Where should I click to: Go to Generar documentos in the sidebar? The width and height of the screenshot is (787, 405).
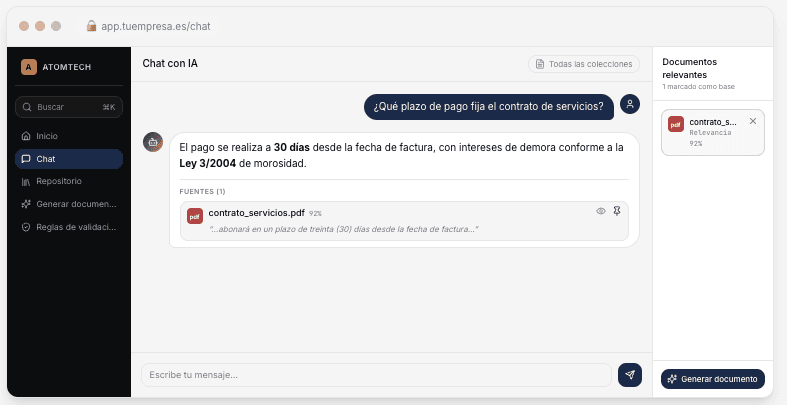(69, 204)
